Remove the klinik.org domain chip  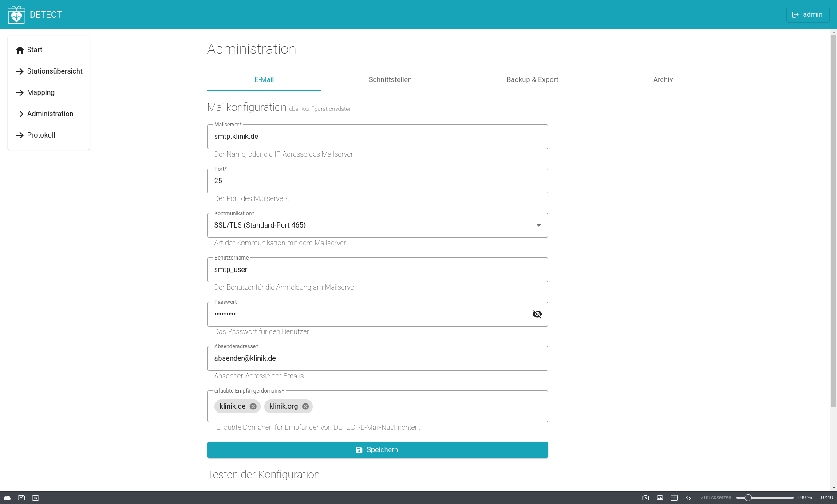(305, 406)
